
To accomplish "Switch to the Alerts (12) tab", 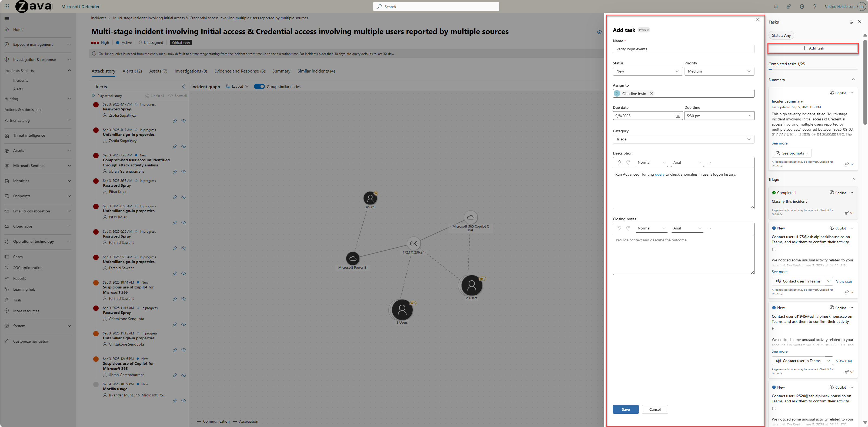I will point(132,71).
